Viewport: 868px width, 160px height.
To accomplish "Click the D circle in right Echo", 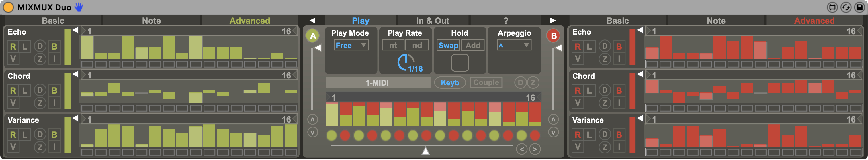I will pyautogui.click(x=605, y=46).
